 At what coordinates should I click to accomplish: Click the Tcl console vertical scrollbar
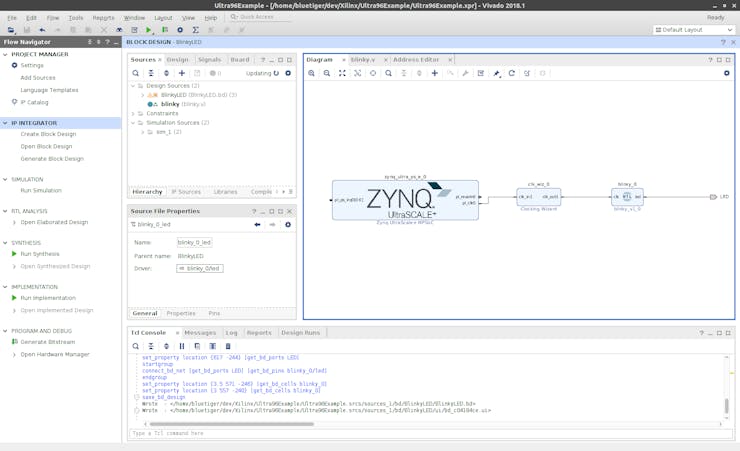pos(727,406)
